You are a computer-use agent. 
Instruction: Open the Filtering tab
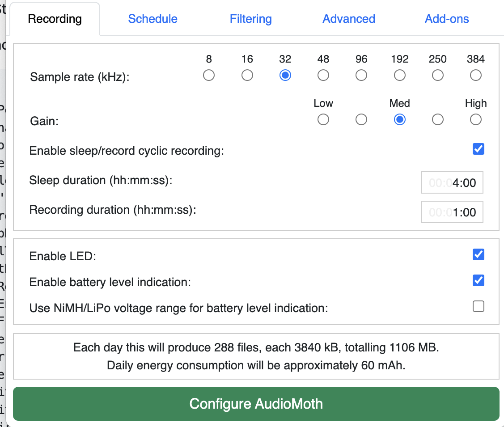click(x=251, y=19)
